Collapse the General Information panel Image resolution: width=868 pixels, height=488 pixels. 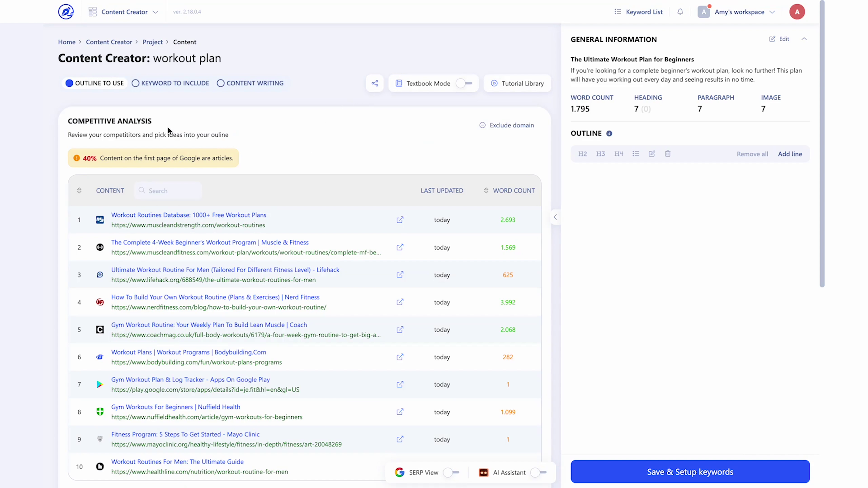pyautogui.click(x=804, y=39)
